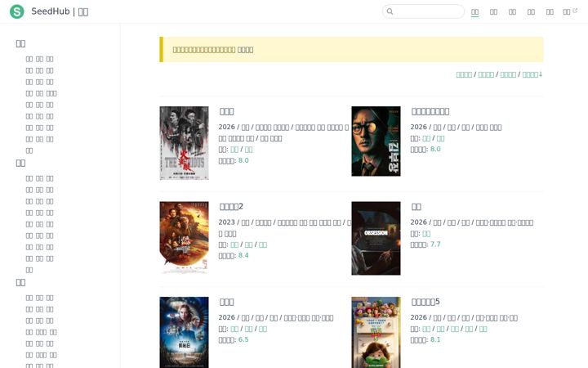The height and width of the screenshot is (368, 588).
Task: Click the green SeedHub S logo
Action: [17, 11]
